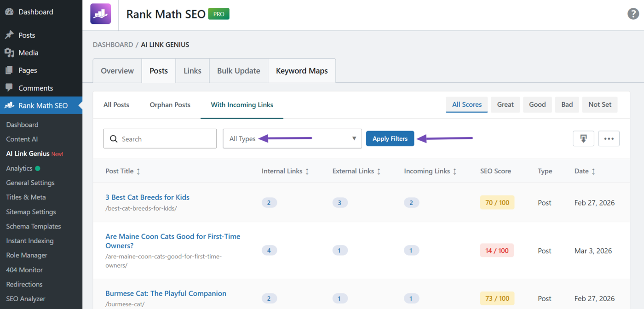Open Instant Indexing sidebar item

tap(30, 240)
